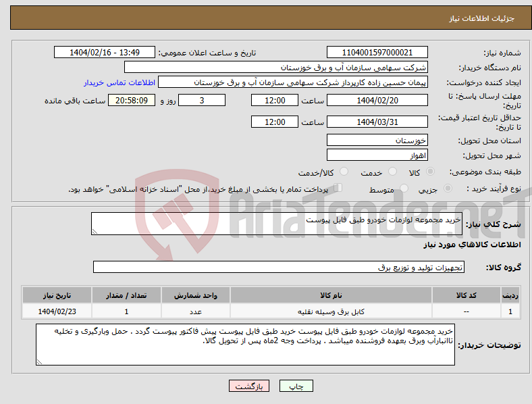The height and width of the screenshot is (404, 532).
Task: Click the نام کالا column header
Action: 331,295
